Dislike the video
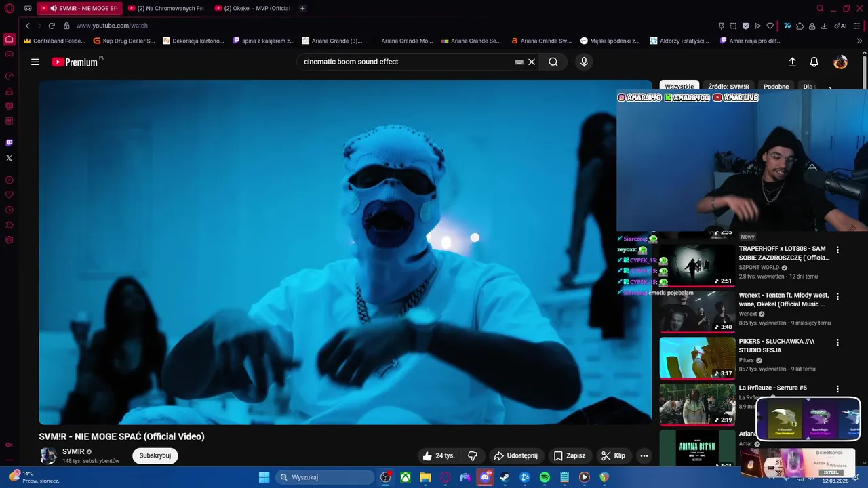This screenshot has width=868, height=488. coord(473,455)
